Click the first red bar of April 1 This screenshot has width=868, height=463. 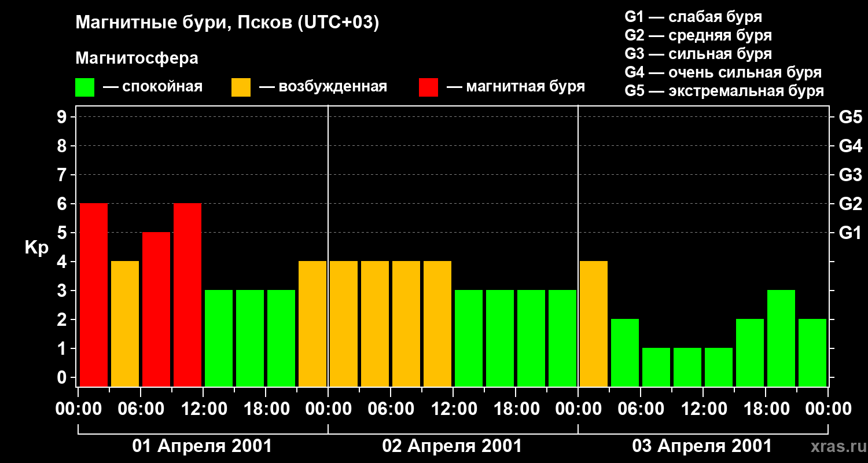[94, 295]
